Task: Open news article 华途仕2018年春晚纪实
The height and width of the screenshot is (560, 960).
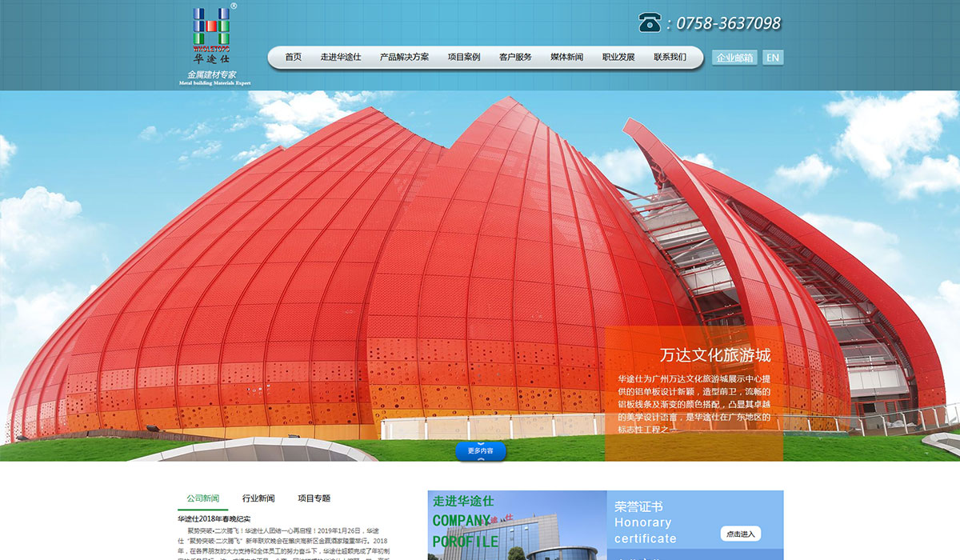Action: (214, 519)
